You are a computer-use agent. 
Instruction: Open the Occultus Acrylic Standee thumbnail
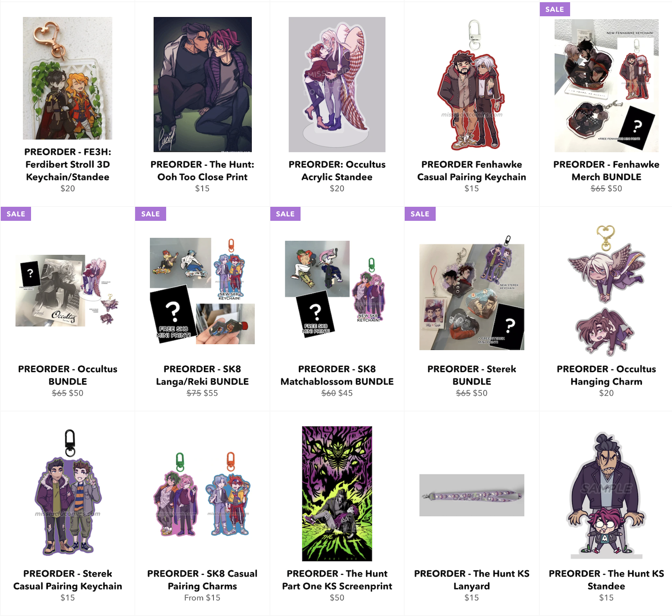point(337,85)
